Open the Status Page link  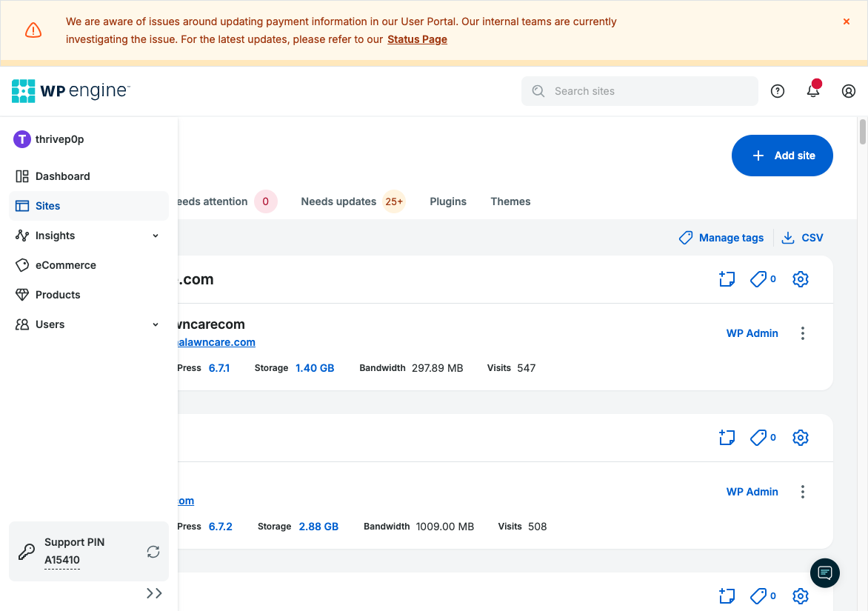[417, 39]
